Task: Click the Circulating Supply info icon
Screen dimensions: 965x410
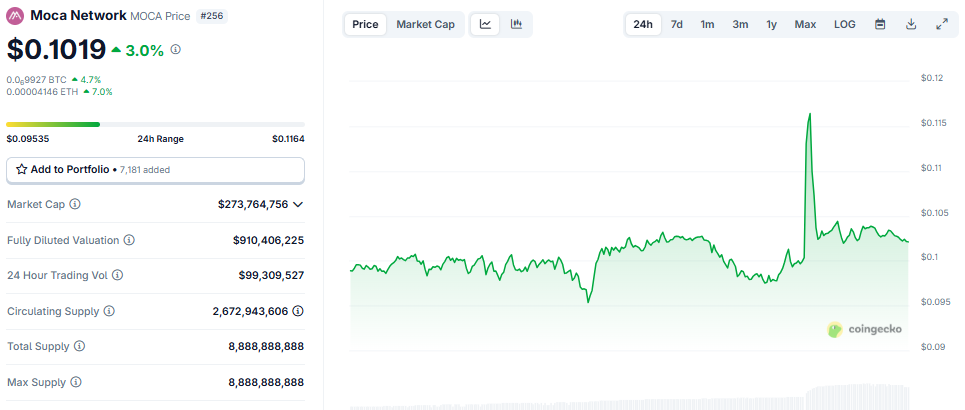Action: click(109, 311)
